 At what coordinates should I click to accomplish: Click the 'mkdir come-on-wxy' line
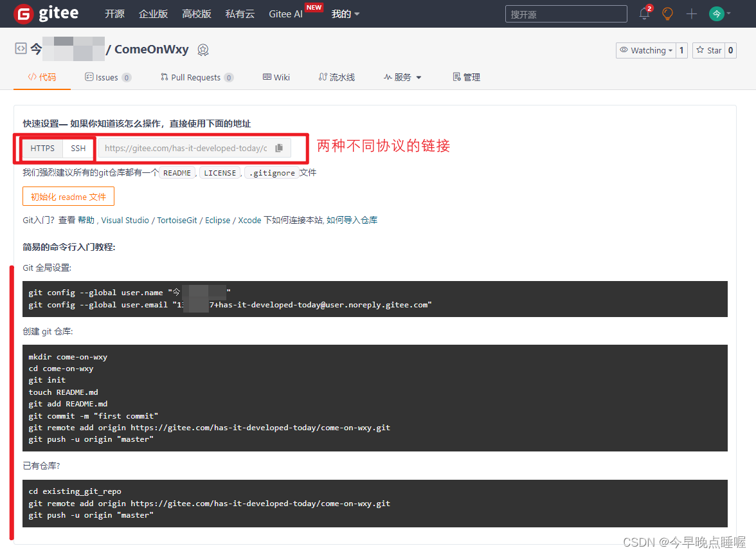pyautogui.click(x=67, y=357)
